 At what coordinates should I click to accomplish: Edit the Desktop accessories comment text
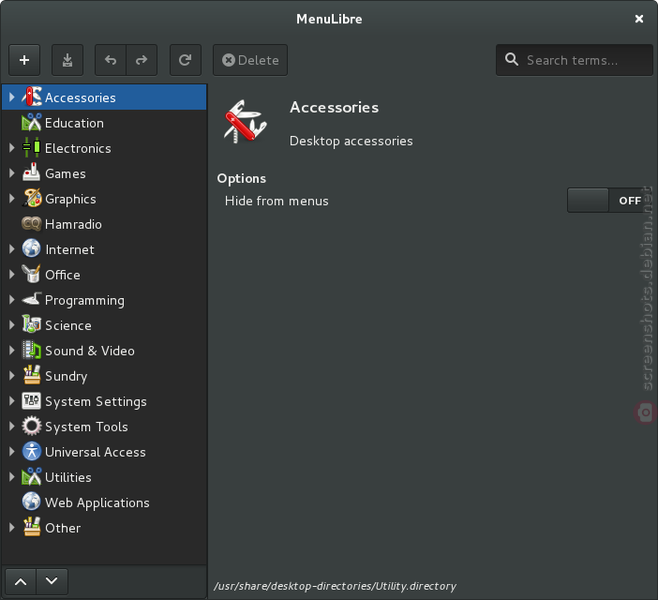pos(351,141)
